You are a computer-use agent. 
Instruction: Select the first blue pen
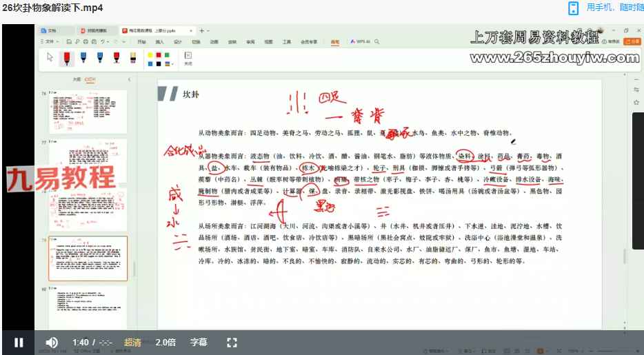point(83,57)
